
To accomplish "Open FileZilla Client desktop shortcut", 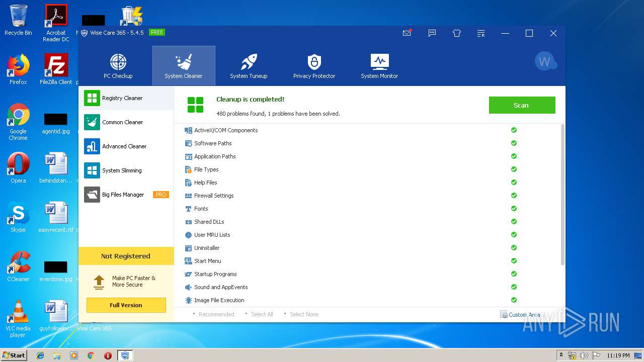I will click(x=56, y=70).
